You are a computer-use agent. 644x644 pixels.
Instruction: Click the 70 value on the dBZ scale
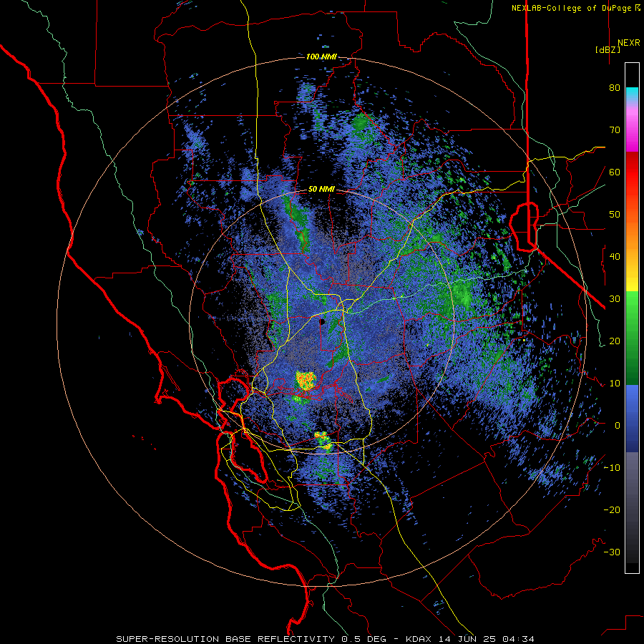pyautogui.click(x=615, y=130)
